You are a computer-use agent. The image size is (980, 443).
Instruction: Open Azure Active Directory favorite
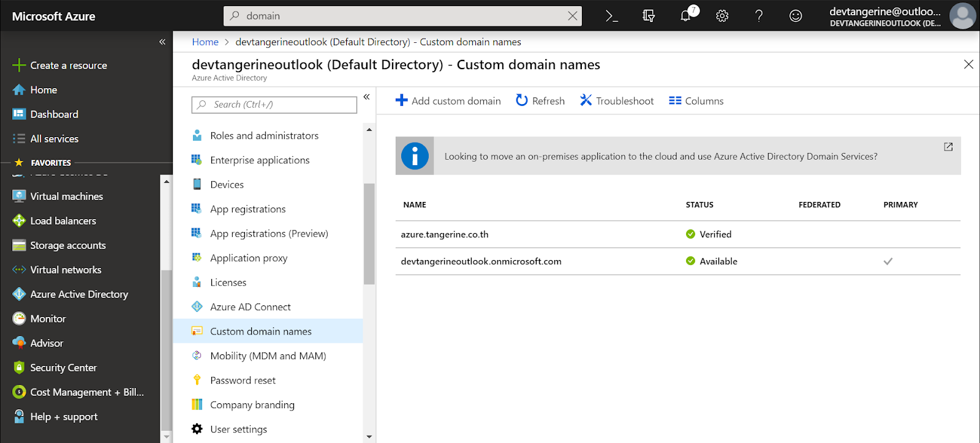point(70,294)
